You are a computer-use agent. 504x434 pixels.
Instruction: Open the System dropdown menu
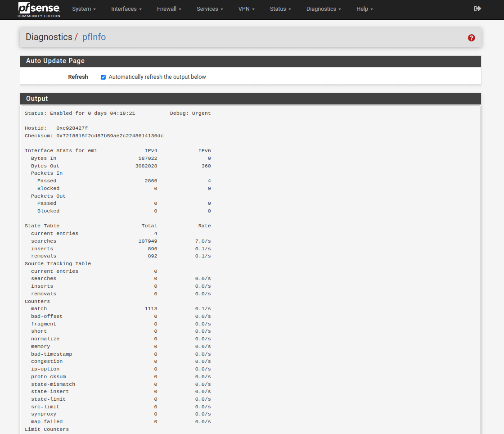coord(84,9)
